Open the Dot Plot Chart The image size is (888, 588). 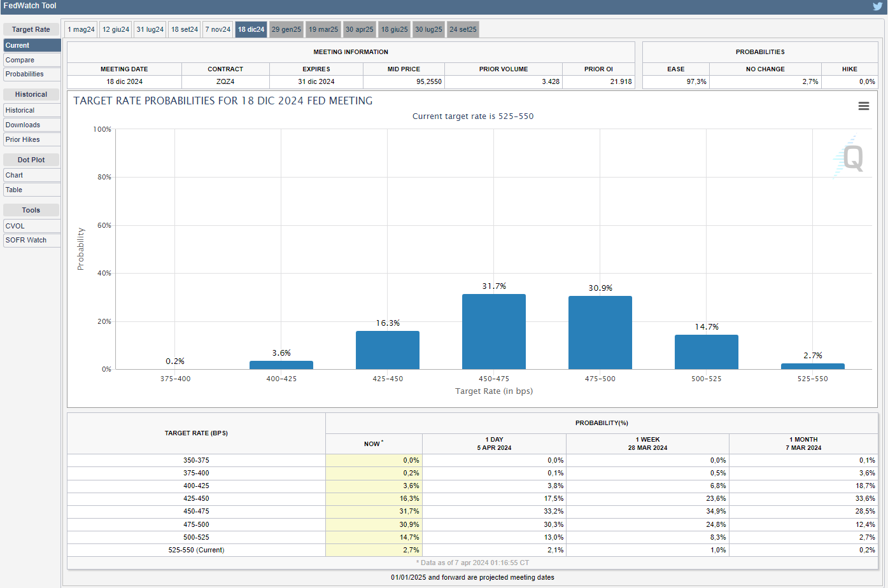tap(31, 175)
